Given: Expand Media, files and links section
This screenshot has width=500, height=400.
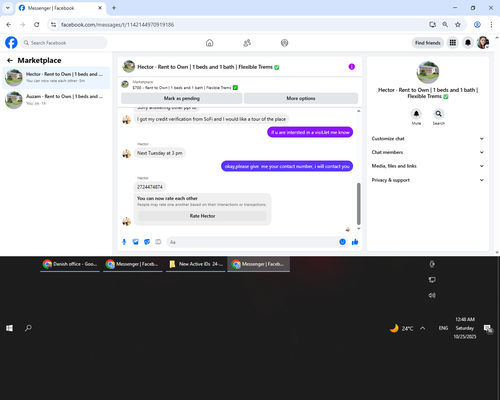Looking at the screenshot, I should 428,166.
